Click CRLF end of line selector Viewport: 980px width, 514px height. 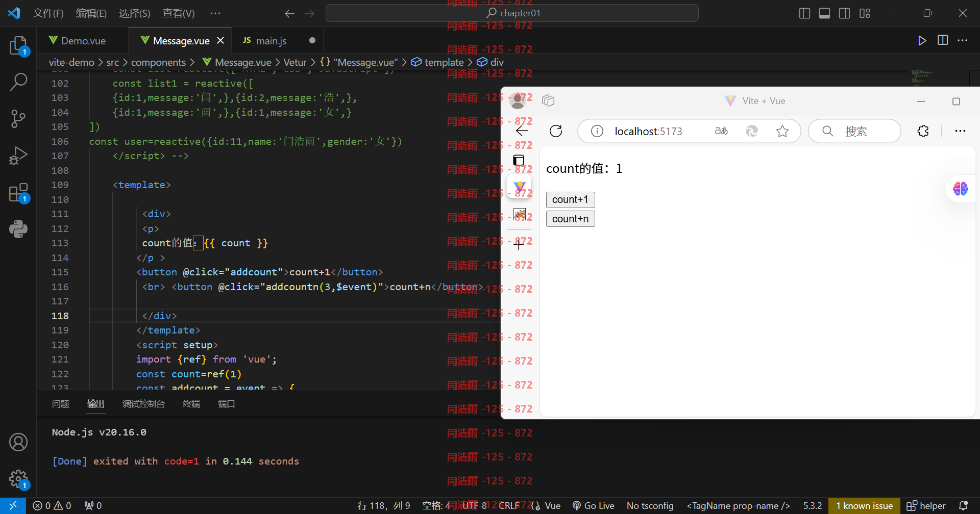coord(509,506)
